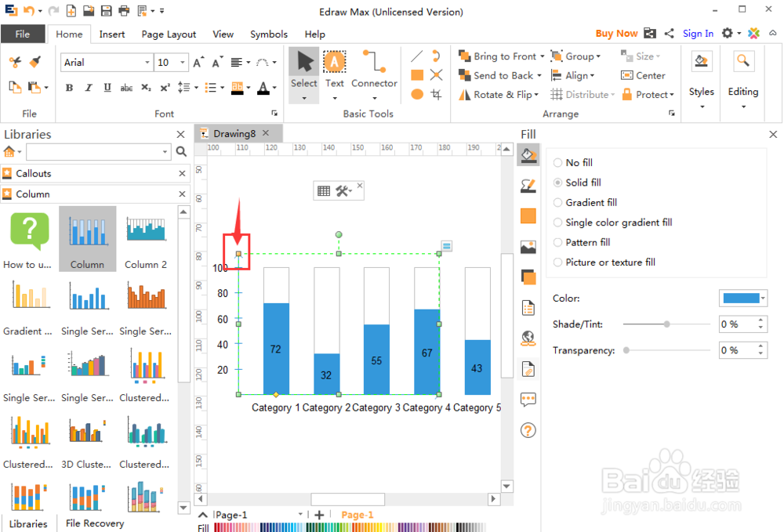Adjust the Shade/Tint slider
The image size is (784, 532).
tap(666, 324)
